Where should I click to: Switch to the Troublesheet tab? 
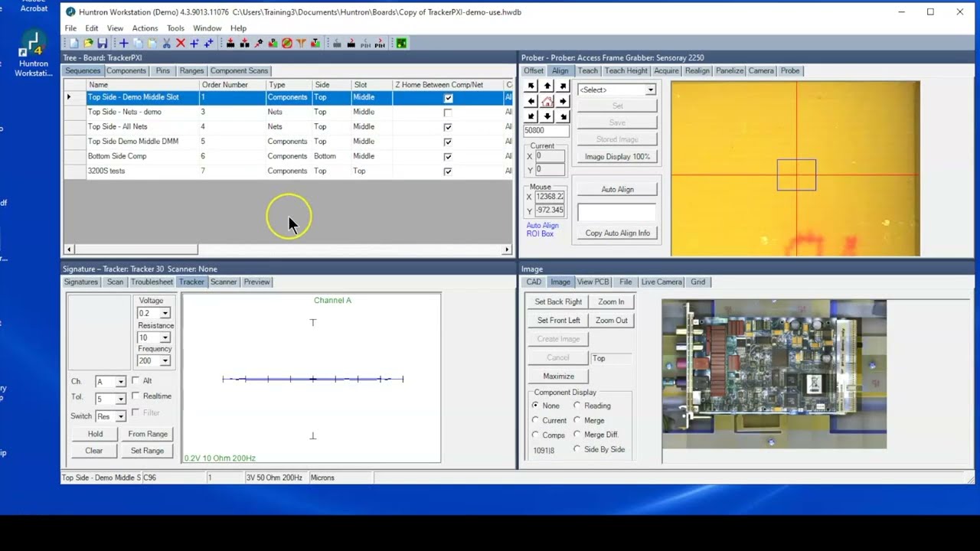pos(152,282)
